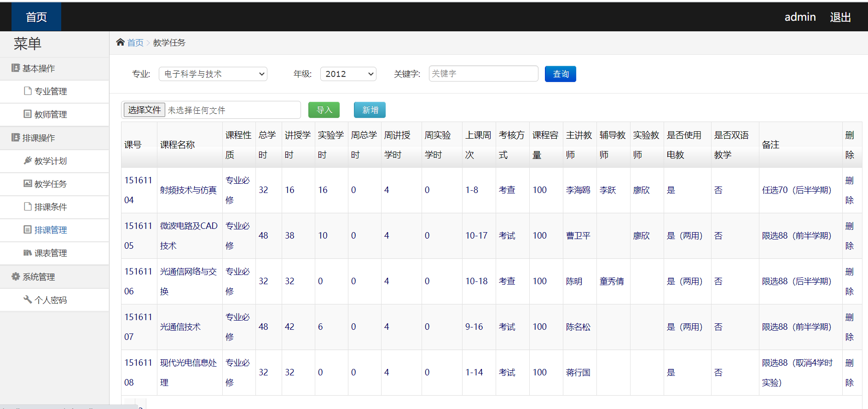Click the 未选择任何文件 file status text
The height and width of the screenshot is (409, 868).
click(x=197, y=110)
